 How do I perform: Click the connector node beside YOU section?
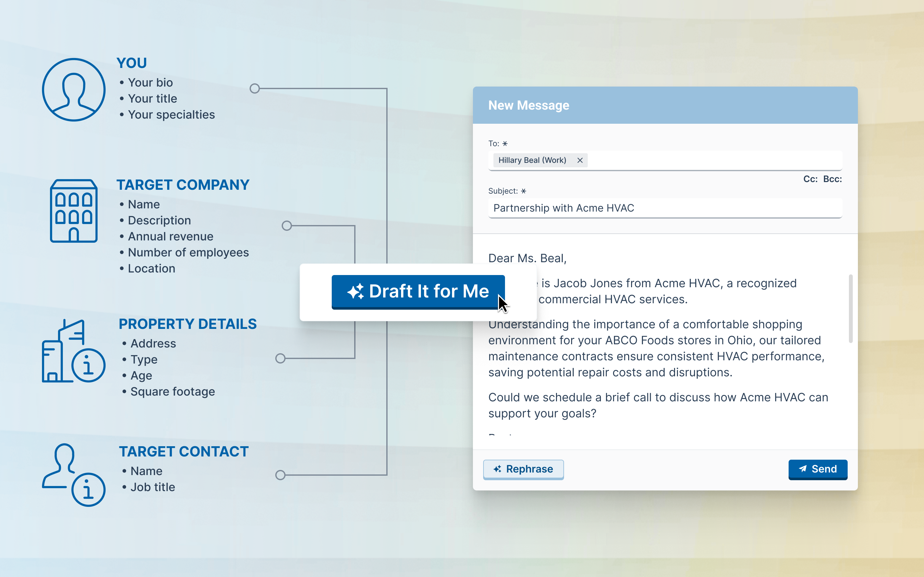(x=255, y=88)
